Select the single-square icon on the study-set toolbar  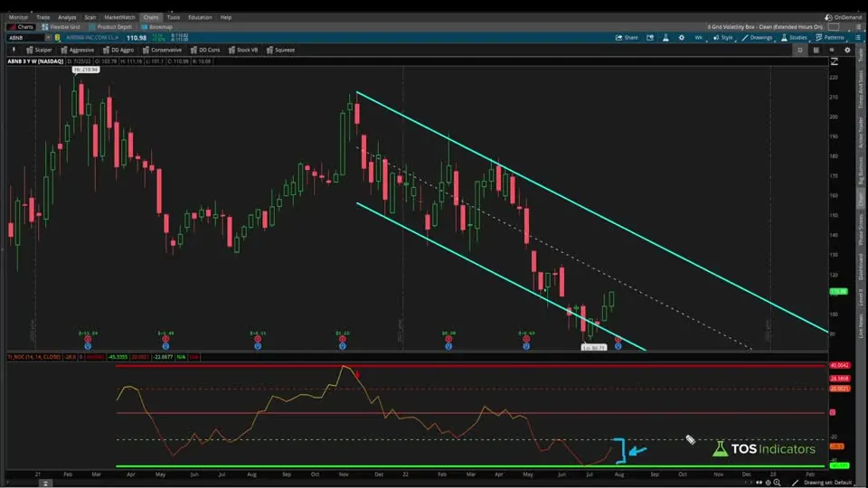(800, 50)
